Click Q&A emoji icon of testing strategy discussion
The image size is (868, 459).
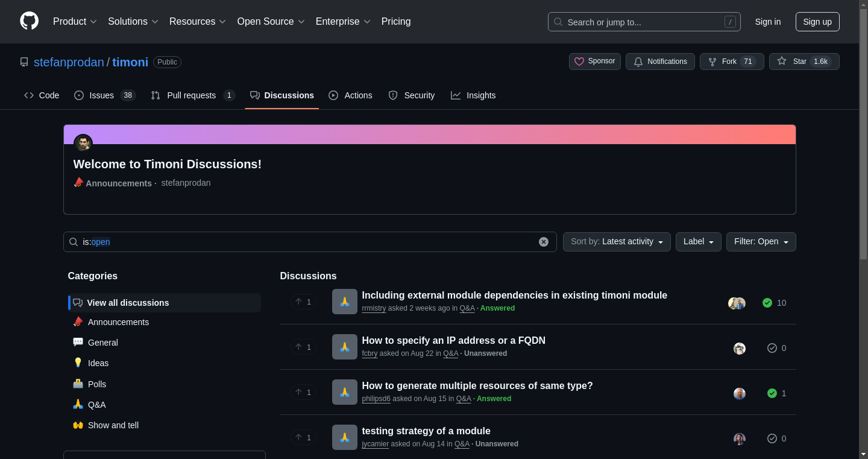[345, 437]
